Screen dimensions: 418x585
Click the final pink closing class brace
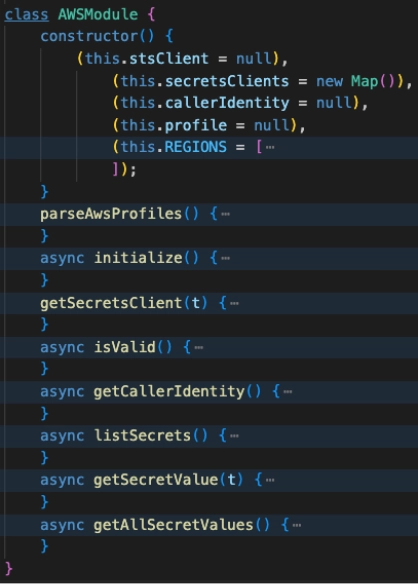[8, 569]
